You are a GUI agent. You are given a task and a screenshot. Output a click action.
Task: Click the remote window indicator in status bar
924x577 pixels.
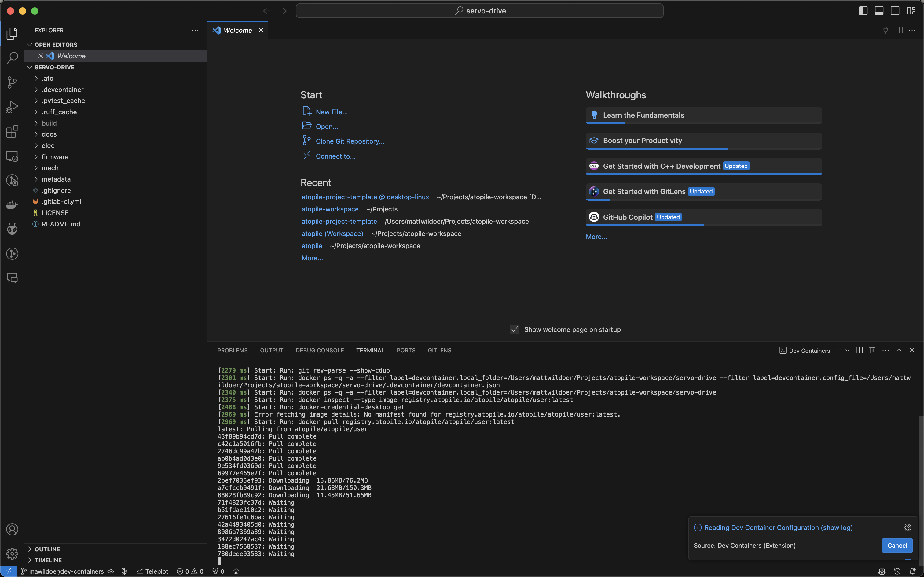point(8,571)
